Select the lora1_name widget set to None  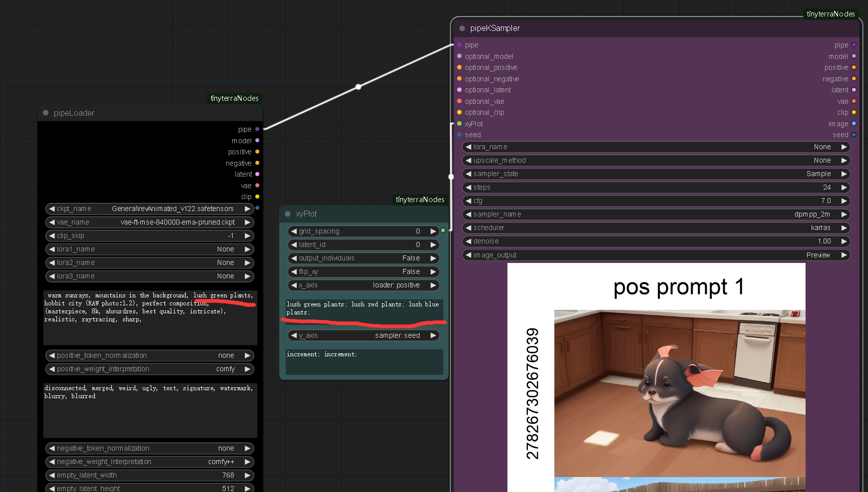click(x=149, y=249)
